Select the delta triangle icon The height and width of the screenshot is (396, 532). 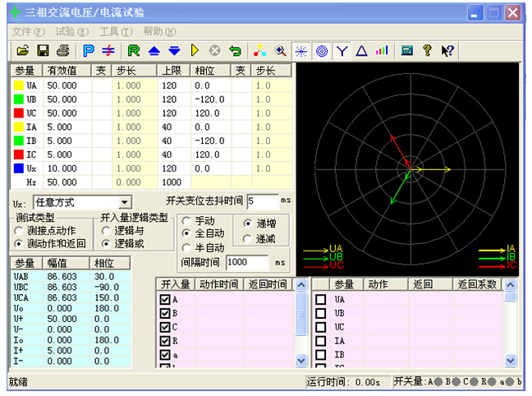coord(361,51)
